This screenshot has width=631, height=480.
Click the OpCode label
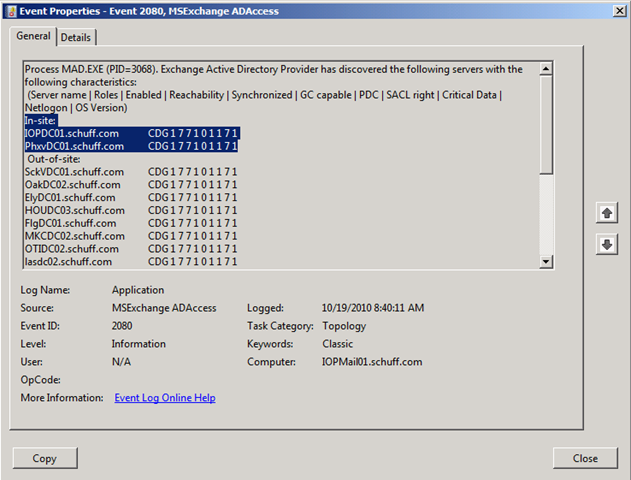click(41, 380)
